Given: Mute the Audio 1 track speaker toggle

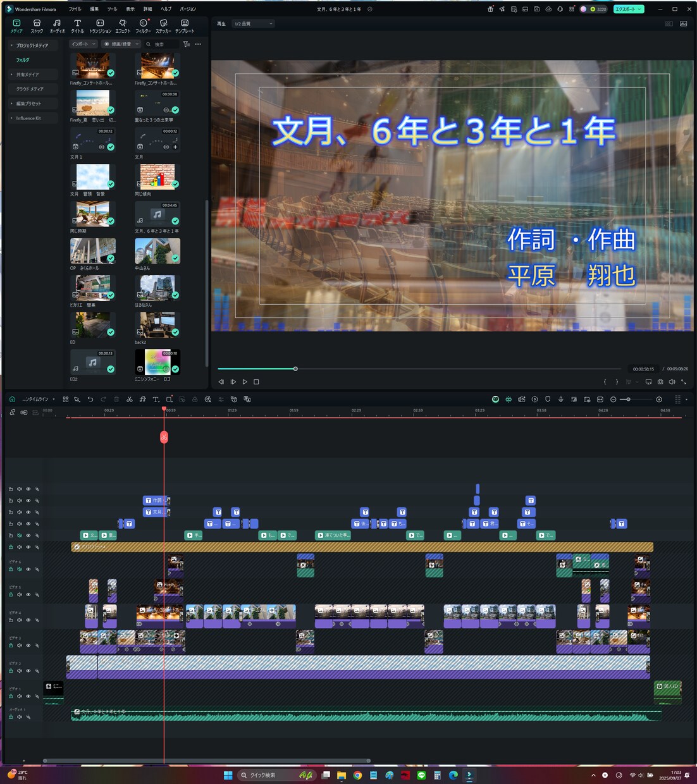Looking at the screenshot, I should 20,716.
